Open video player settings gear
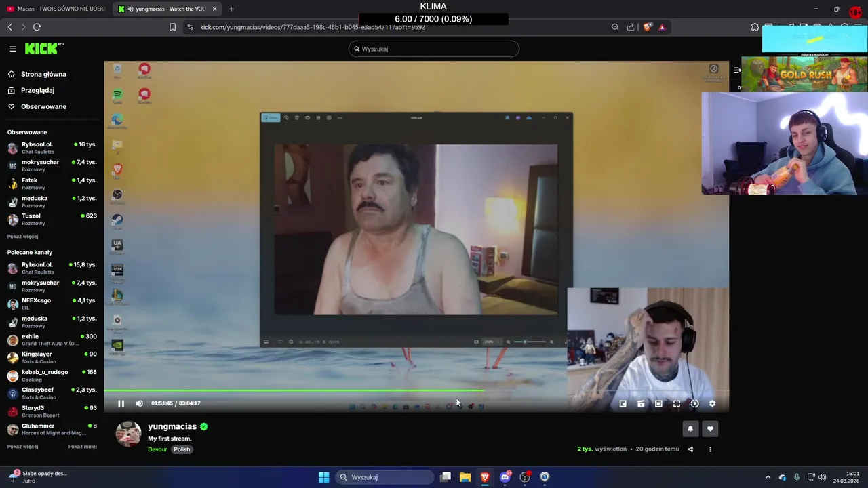 pos(712,403)
